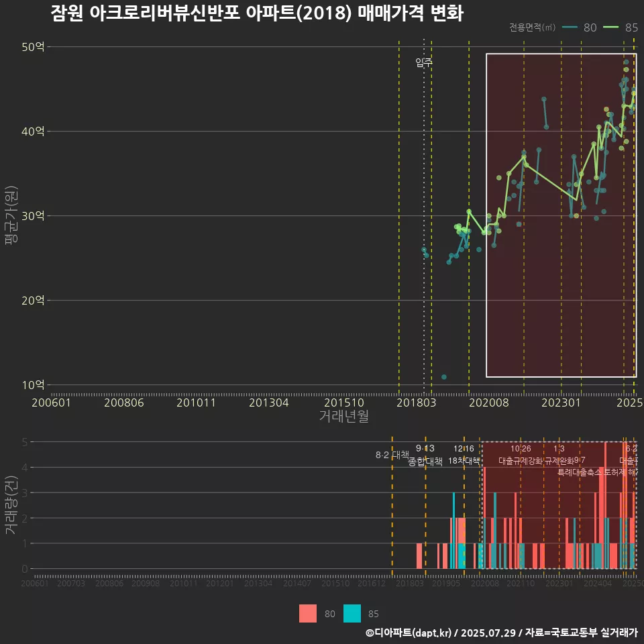Screen dimensions: 644x644
Task: Click the 거래년월 horizontal axis title
Action: 343,416
